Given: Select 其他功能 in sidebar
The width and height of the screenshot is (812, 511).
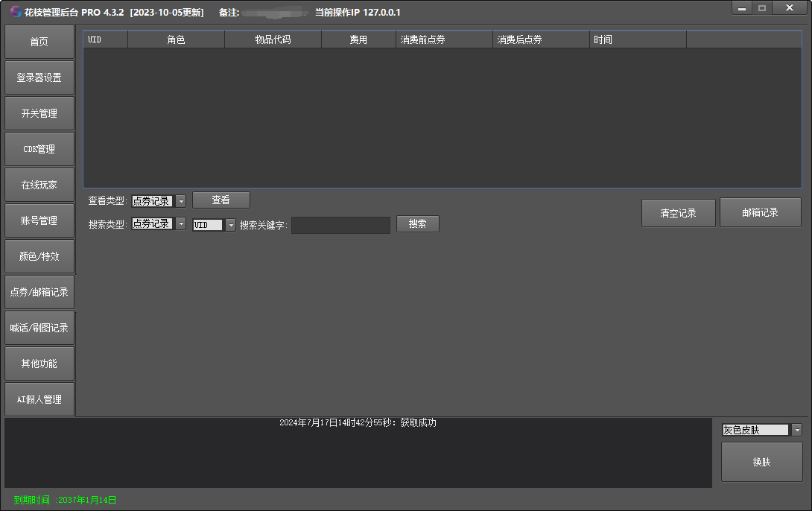Looking at the screenshot, I should [39, 364].
